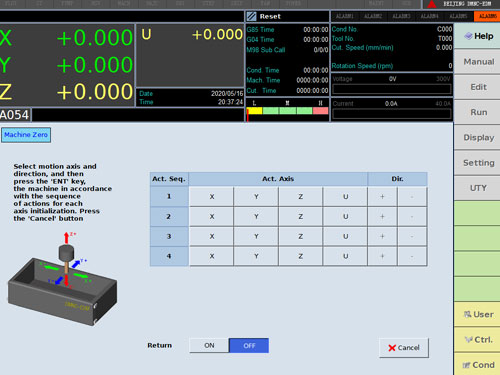Click the L-M-H colored gauge bar
This screenshot has height=375, width=500.
pyautogui.click(x=287, y=111)
